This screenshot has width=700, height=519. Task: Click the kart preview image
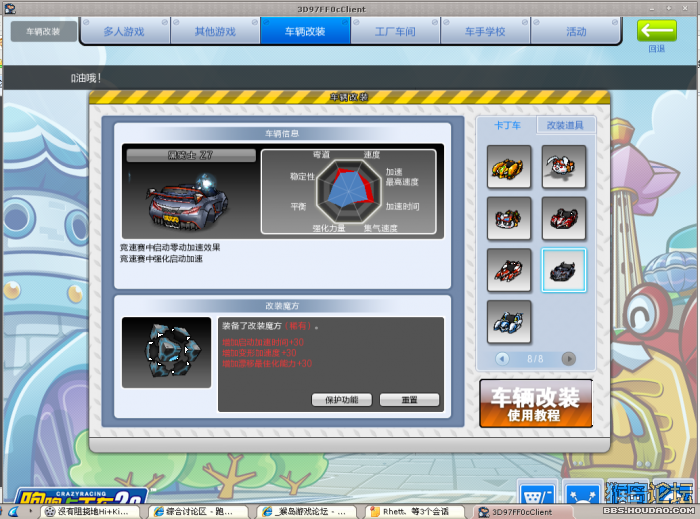pyautogui.click(x=190, y=201)
